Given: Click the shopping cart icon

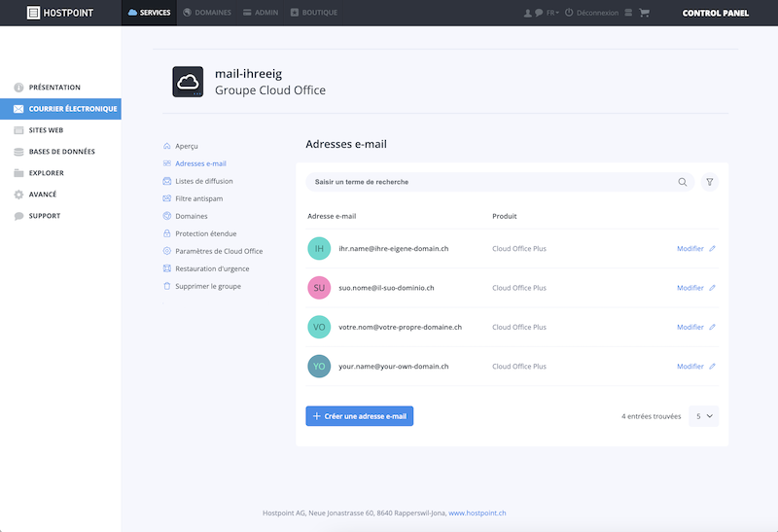Looking at the screenshot, I should [x=644, y=13].
